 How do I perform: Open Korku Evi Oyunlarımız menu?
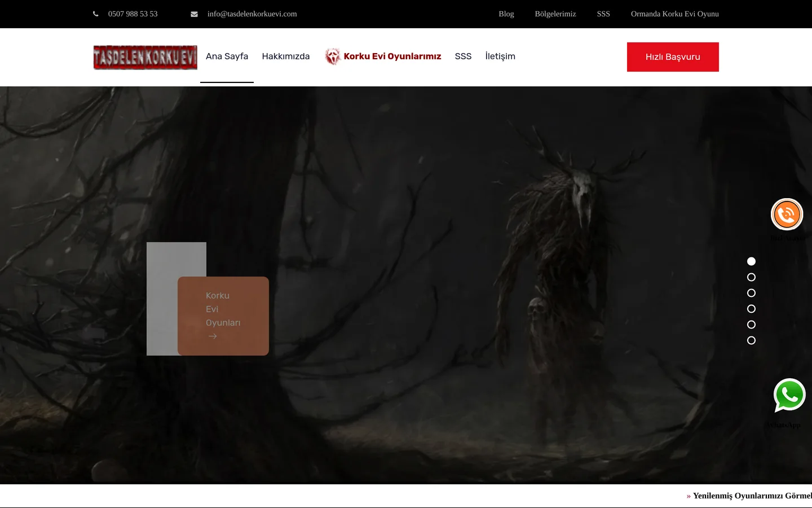(x=392, y=56)
